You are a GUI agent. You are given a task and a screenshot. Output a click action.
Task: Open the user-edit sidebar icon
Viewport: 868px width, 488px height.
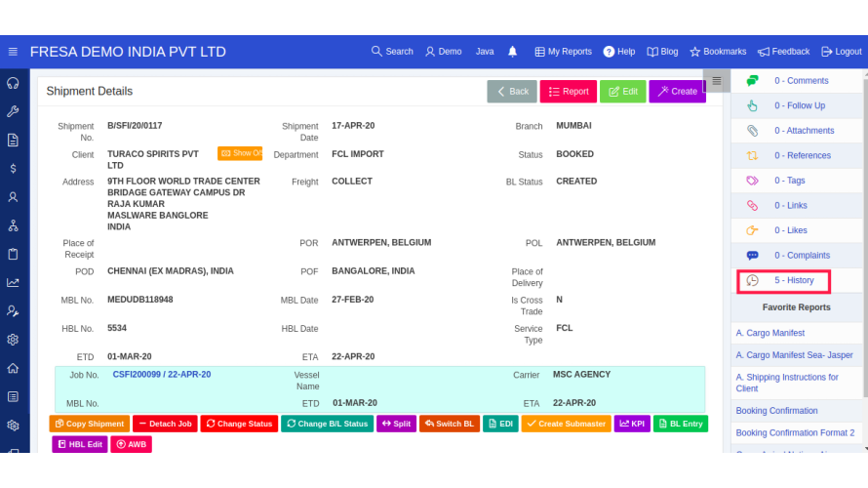pos(13,311)
